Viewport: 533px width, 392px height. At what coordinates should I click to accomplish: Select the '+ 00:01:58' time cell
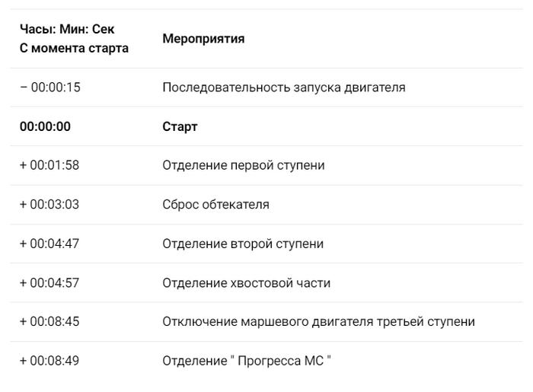(x=49, y=165)
